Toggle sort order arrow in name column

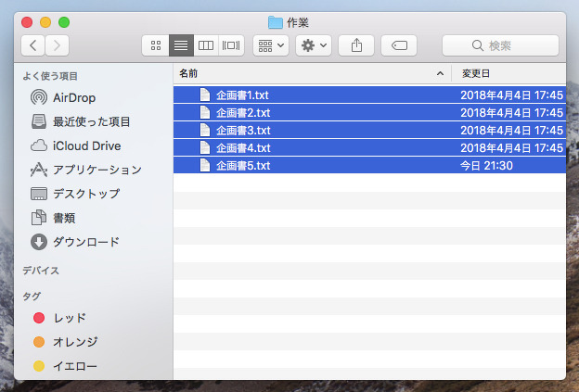click(x=440, y=72)
